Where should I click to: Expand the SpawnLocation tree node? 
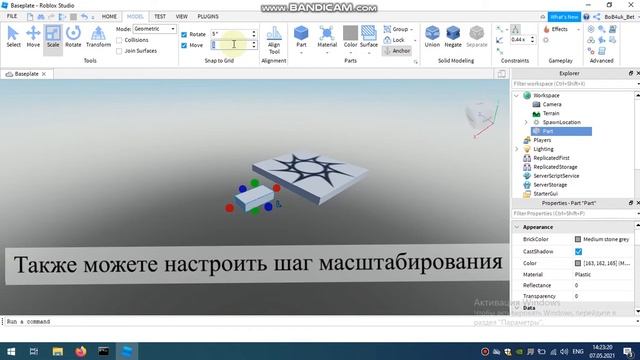526,122
